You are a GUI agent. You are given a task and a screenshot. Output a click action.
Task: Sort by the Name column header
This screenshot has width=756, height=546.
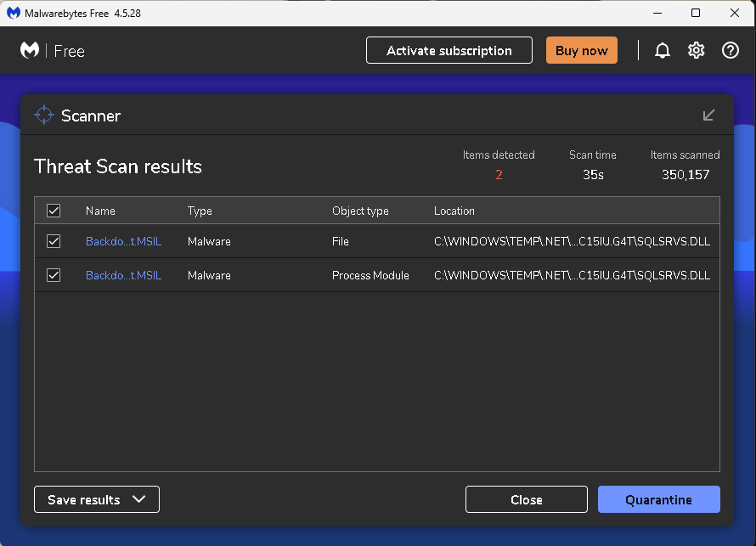pos(100,211)
